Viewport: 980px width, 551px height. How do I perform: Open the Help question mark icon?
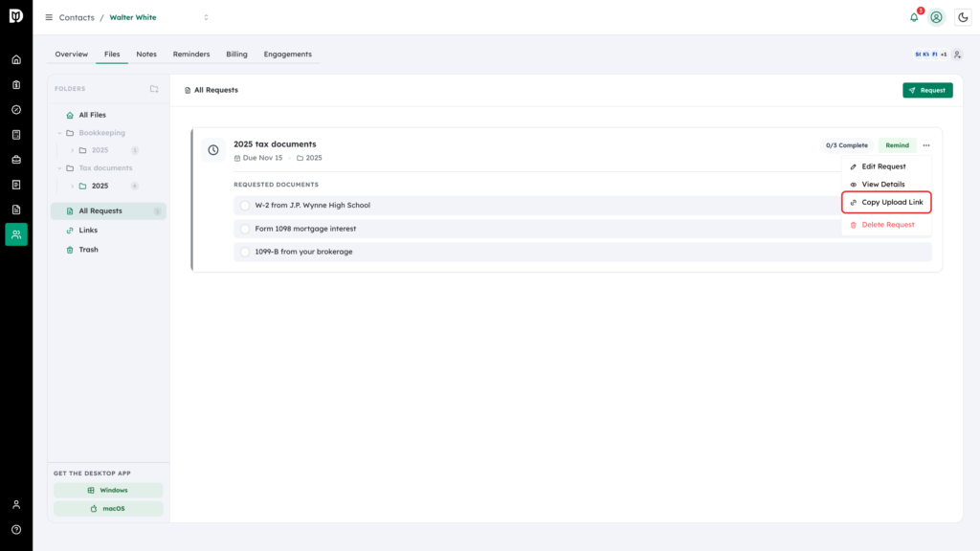(x=16, y=530)
